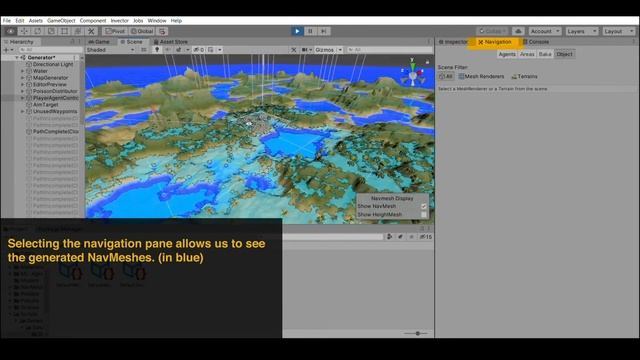Switch to the Console tab
The width and height of the screenshot is (640, 360).
pyautogui.click(x=536, y=42)
